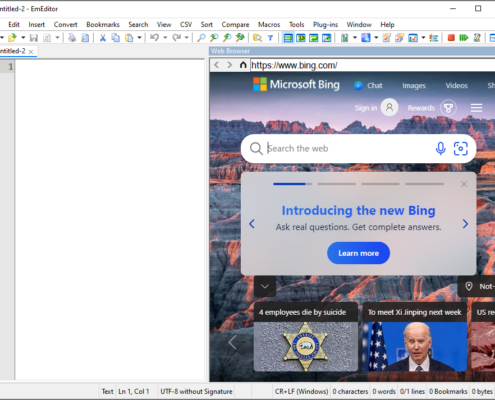This screenshot has height=400, width=495.
Task: Click the Cut scissors icon
Action: pyautogui.click(x=103, y=38)
